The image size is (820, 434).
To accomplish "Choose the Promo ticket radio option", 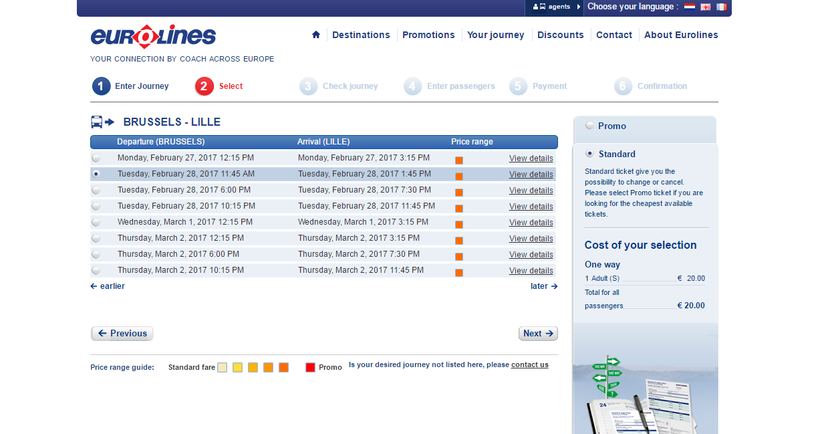I will (589, 126).
